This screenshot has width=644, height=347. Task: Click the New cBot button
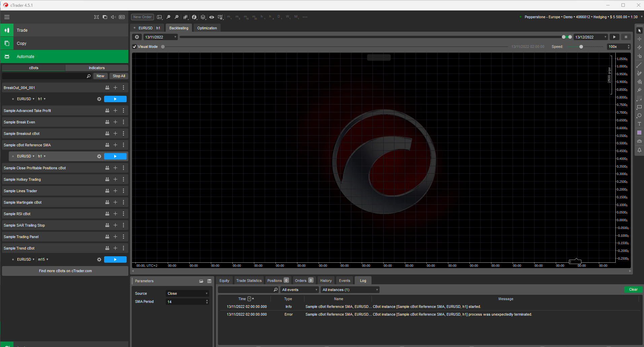[x=100, y=76]
